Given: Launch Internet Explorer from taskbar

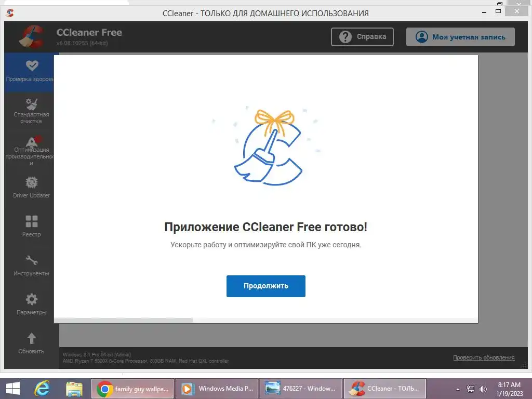Looking at the screenshot, I should point(42,389).
